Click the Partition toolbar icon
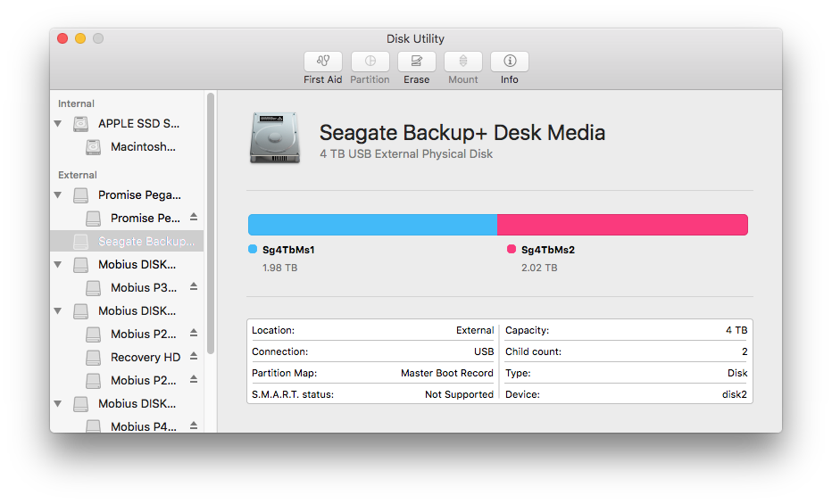The width and height of the screenshot is (832, 504). point(370,62)
